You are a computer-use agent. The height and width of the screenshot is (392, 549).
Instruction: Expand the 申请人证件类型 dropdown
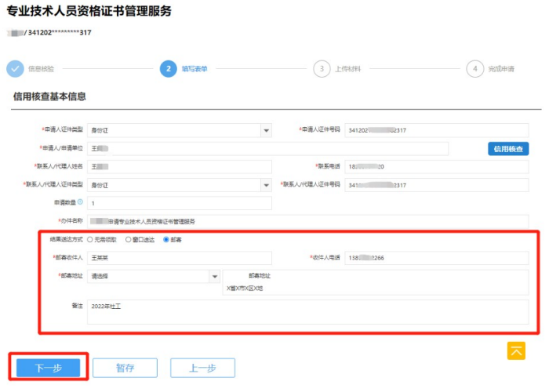point(266,131)
